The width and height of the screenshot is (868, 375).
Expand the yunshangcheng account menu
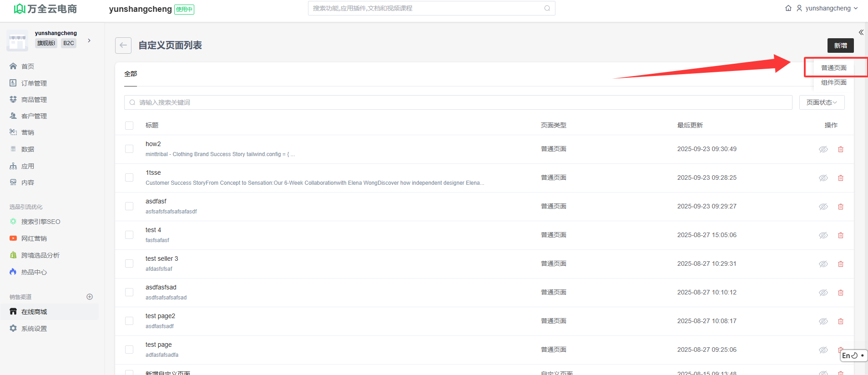[x=827, y=8]
